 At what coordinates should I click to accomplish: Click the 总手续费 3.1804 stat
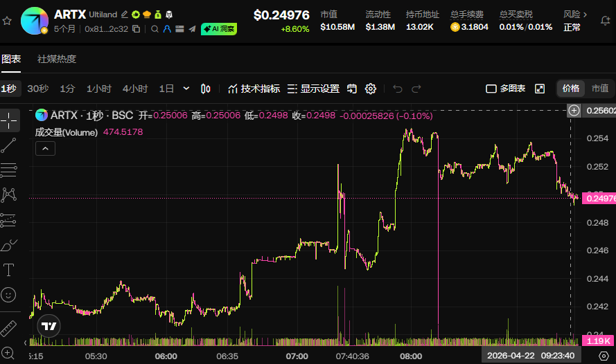[x=470, y=21]
